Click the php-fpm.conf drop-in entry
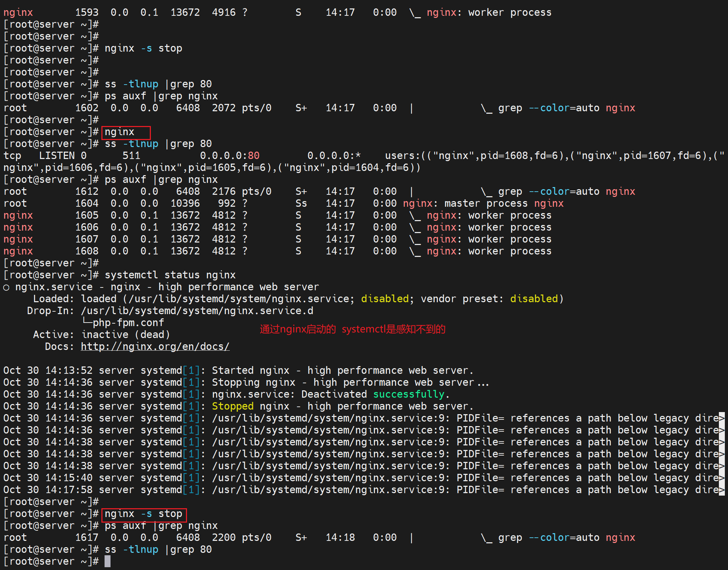This screenshot has width=728, height=570. click(x=128, y=323)
